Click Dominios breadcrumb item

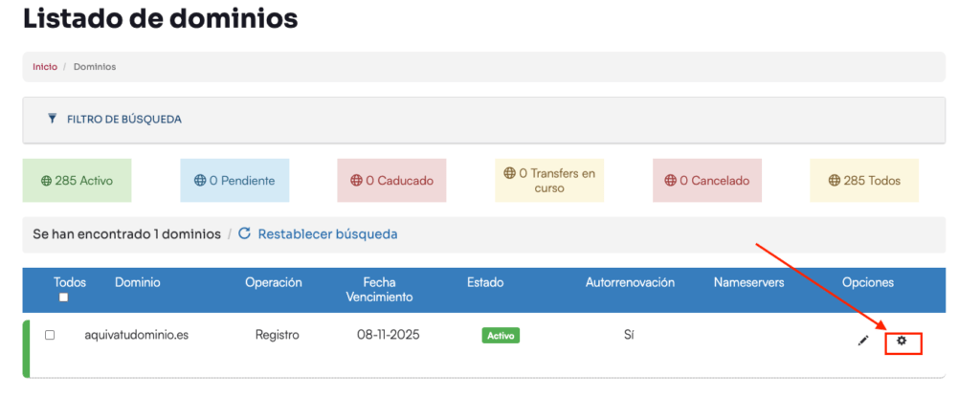[95, 66]
